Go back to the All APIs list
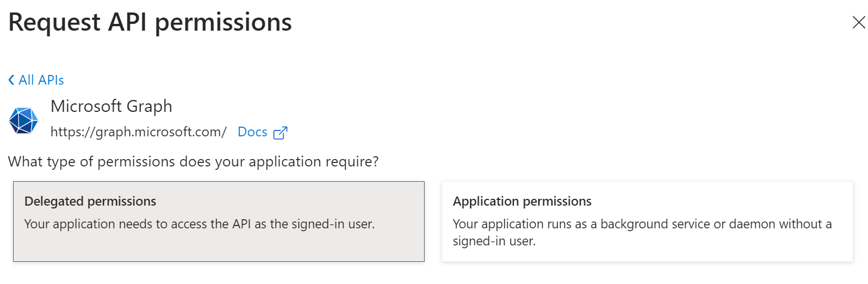 [x=41, y=80]
